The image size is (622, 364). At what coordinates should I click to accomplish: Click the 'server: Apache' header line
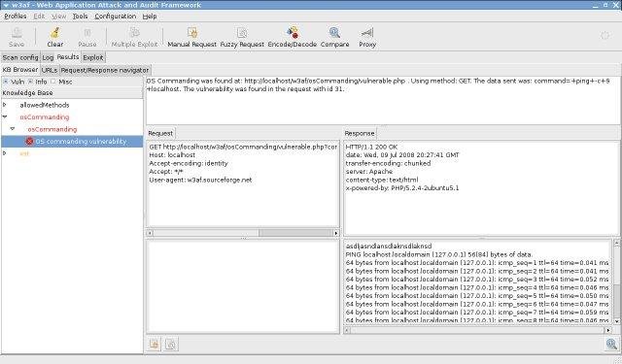[369, 172]
